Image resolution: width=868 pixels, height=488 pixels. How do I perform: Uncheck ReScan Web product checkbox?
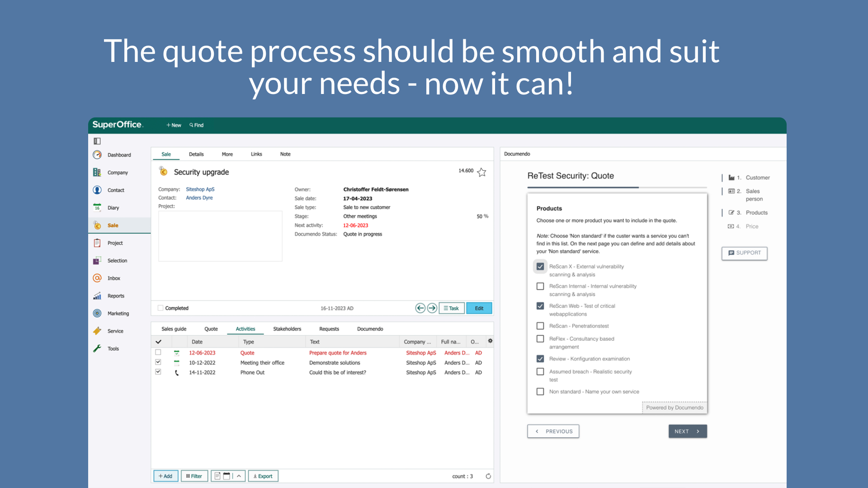[x=540, y=306]
